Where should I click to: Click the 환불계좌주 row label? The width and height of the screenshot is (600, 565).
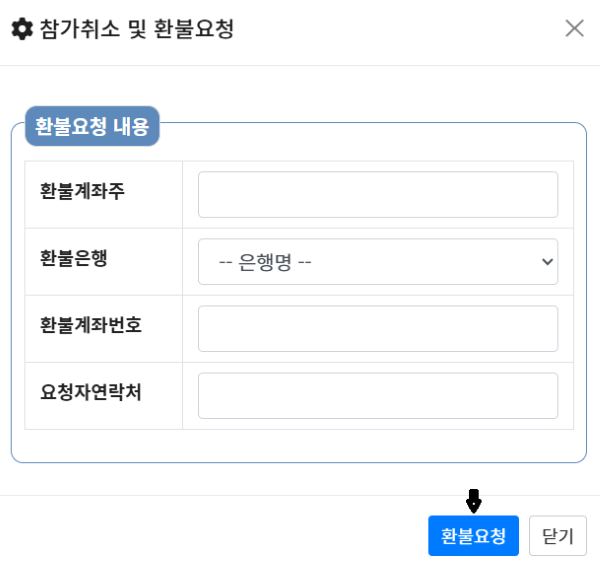(83, 190)
